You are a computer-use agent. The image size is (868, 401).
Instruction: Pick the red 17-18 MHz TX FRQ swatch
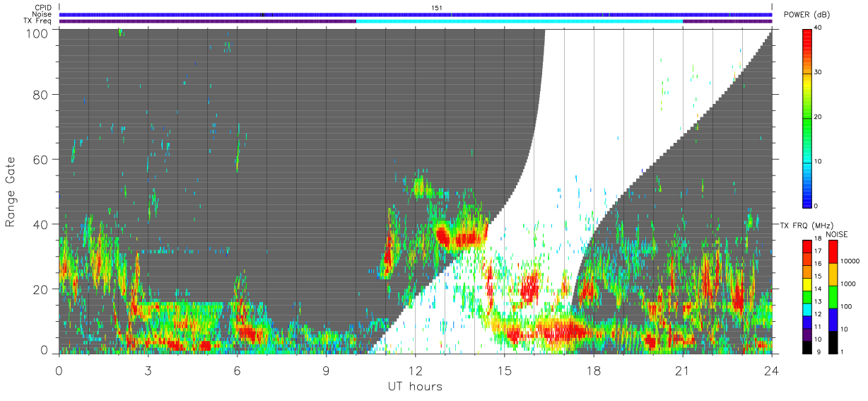click(x=807, y=245)
